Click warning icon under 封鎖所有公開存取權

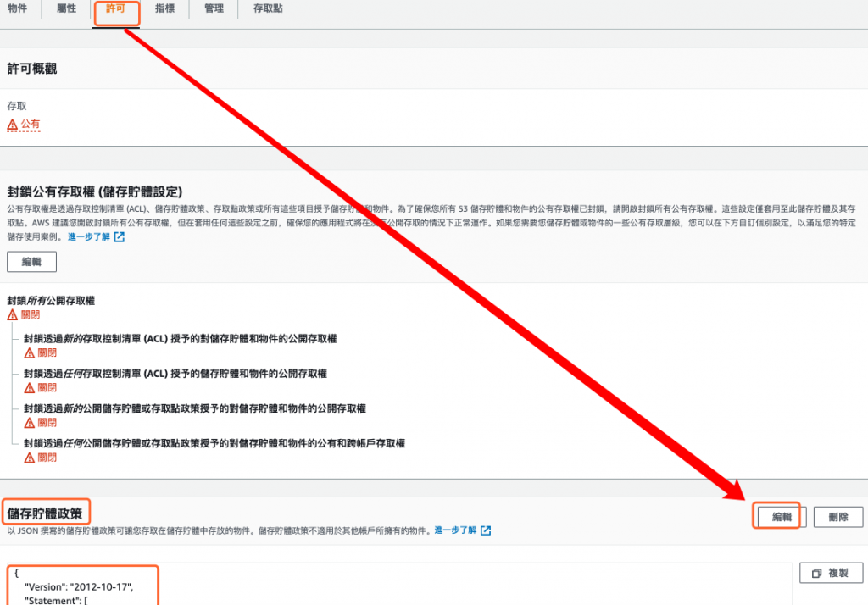point(12,315)
